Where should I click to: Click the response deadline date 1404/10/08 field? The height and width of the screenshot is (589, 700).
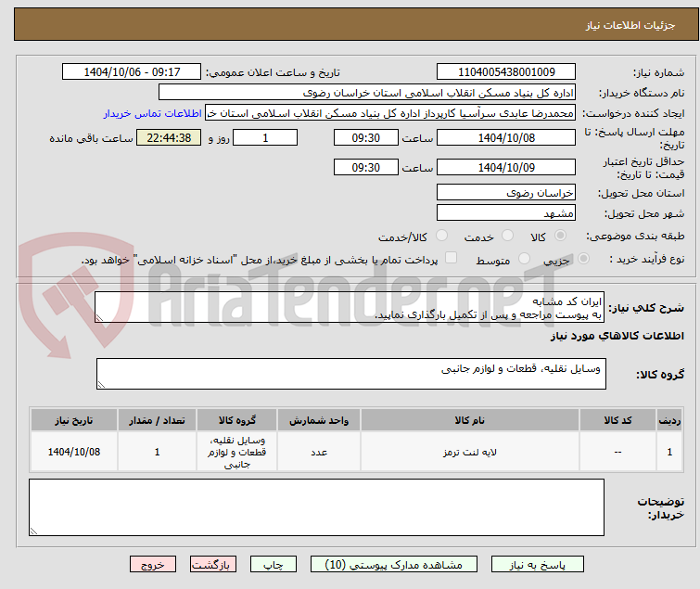pyautogui.click(x=506, y=137)
